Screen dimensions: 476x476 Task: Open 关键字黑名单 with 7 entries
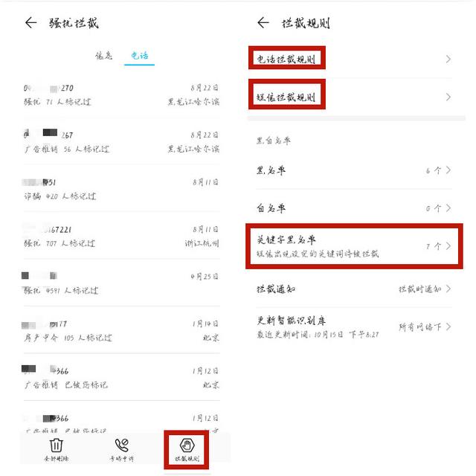[353, 246]
